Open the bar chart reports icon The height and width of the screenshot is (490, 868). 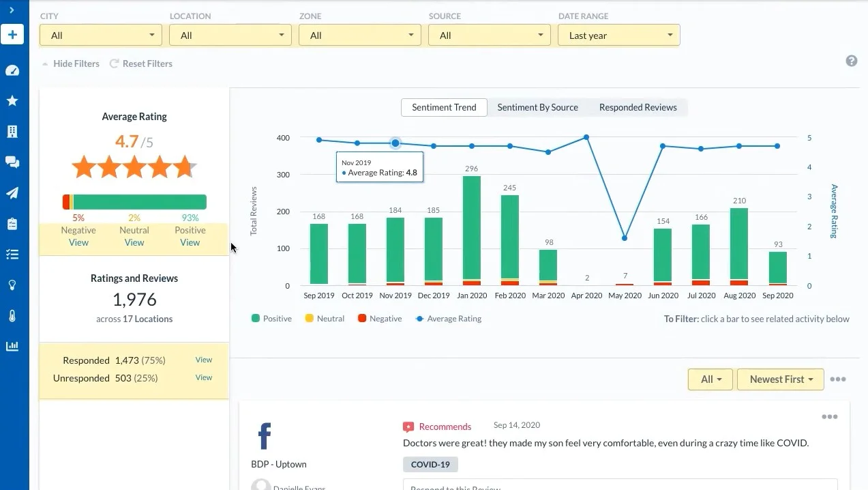point(12,346)
